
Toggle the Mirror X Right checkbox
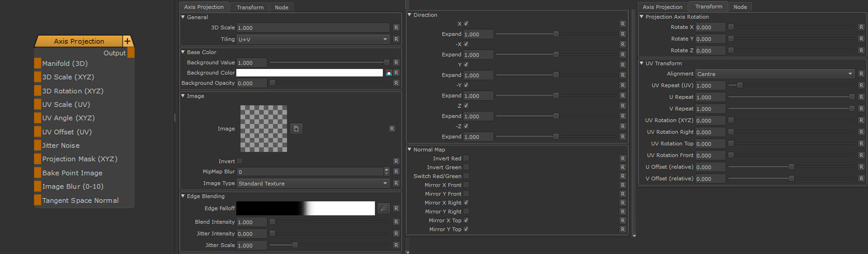pos(466,203)
